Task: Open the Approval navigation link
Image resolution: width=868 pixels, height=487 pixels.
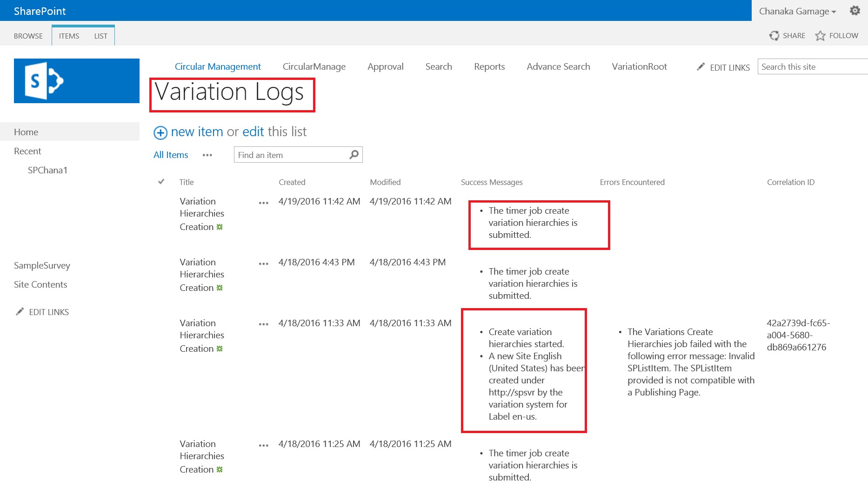Action: [386, 66]
